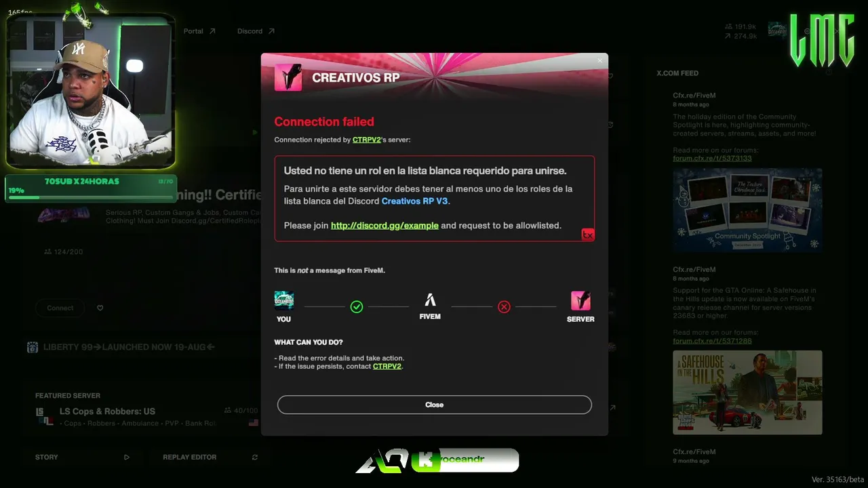Click the YOU avatar in connection diagram
Image resolution: width=868 pixels, height=488 pixels.
tap(283, 300)
